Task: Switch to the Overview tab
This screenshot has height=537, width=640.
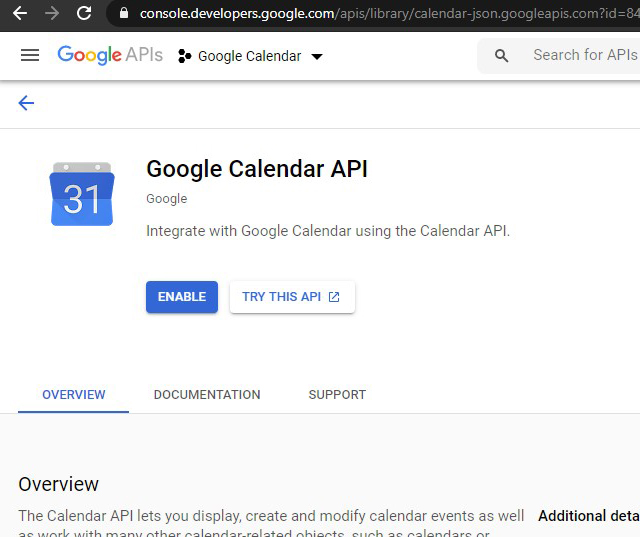Action: 73,395
